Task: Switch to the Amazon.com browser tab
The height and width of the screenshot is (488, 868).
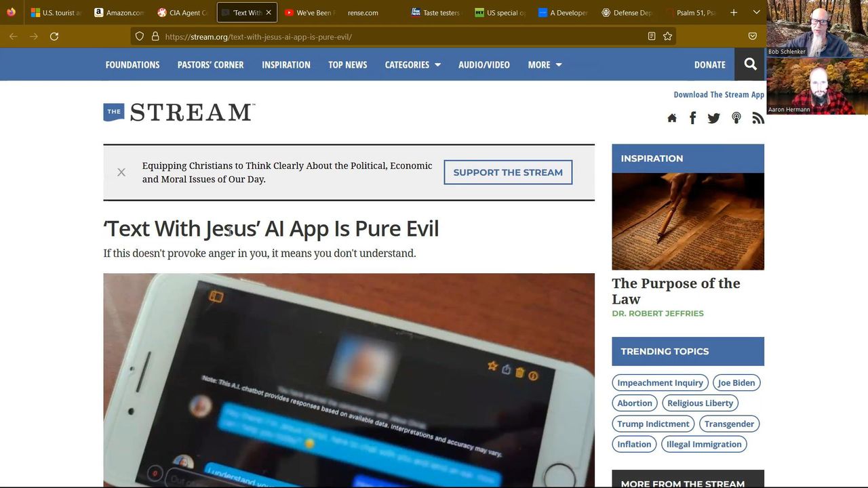Action: pos(119,12)
